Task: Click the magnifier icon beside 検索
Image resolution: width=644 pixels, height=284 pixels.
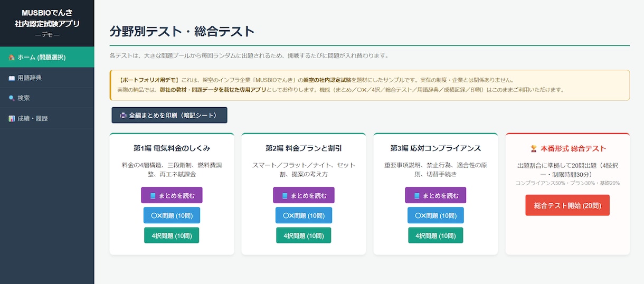Action: point(12,99)
